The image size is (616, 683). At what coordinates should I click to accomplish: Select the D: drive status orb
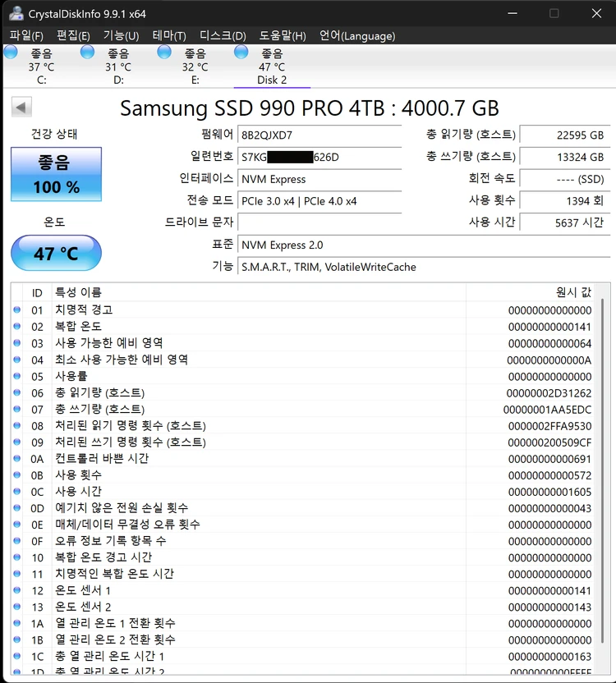88,52
